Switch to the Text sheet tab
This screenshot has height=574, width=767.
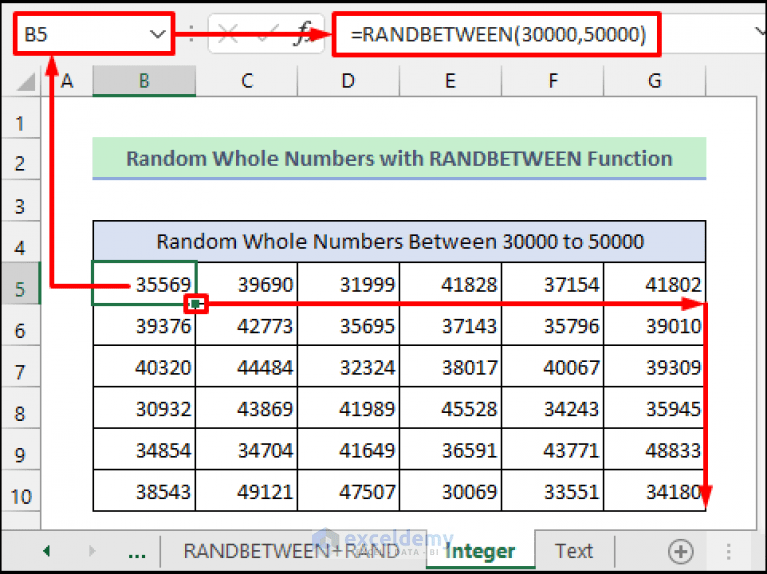574,551
